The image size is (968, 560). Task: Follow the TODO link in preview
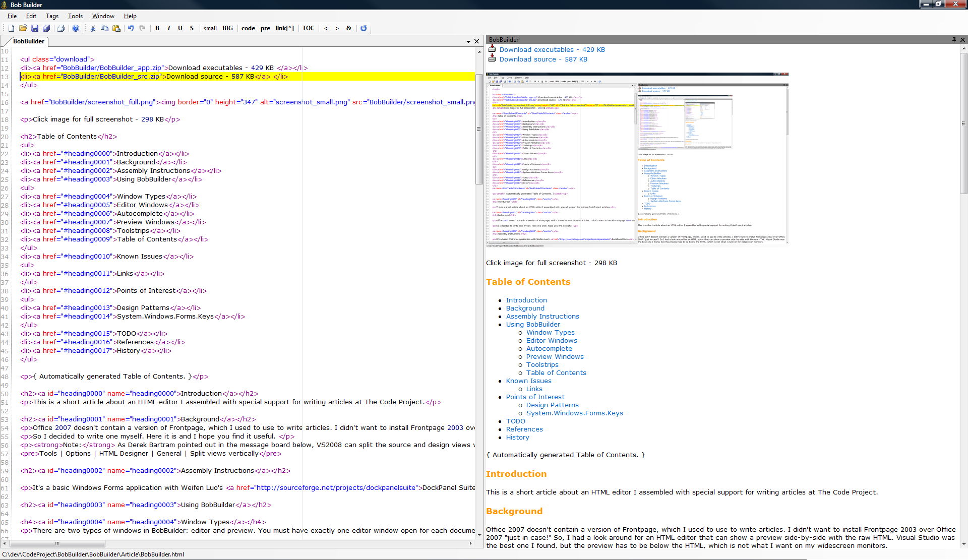point(516,421)
